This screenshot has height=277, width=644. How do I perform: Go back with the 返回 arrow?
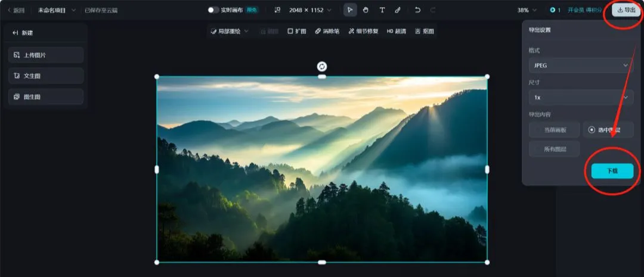pyautogui.click(x=16, y=10)
